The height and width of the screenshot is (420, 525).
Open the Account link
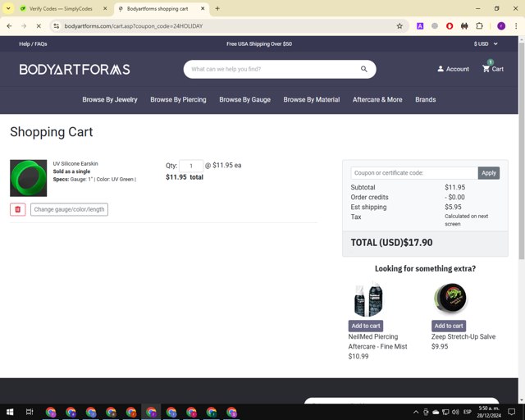click(454, 69)
